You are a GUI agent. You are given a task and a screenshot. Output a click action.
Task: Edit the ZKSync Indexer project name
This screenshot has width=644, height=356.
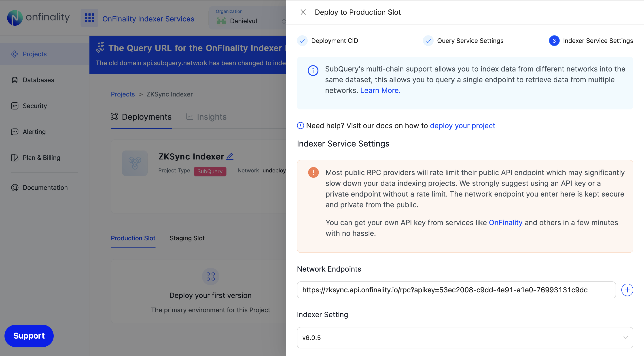click(230, 156)
